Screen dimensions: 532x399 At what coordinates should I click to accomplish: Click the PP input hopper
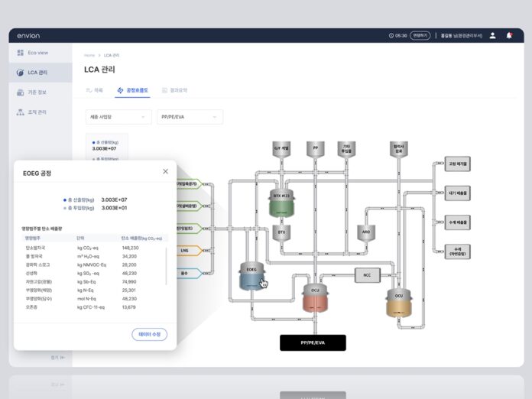316,148
